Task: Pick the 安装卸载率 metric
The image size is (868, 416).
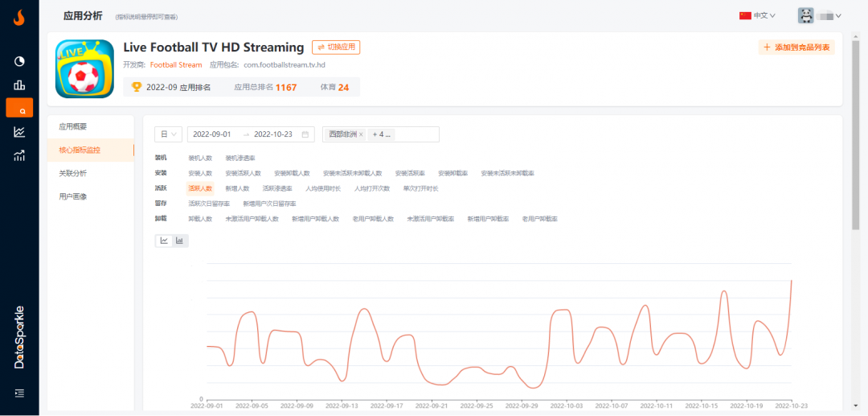Action: (x=452, y=173)
